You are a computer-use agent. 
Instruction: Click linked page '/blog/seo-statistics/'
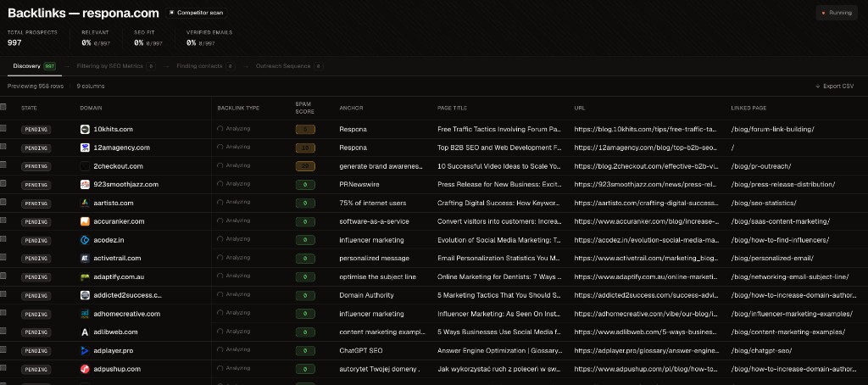click(764, 204)
